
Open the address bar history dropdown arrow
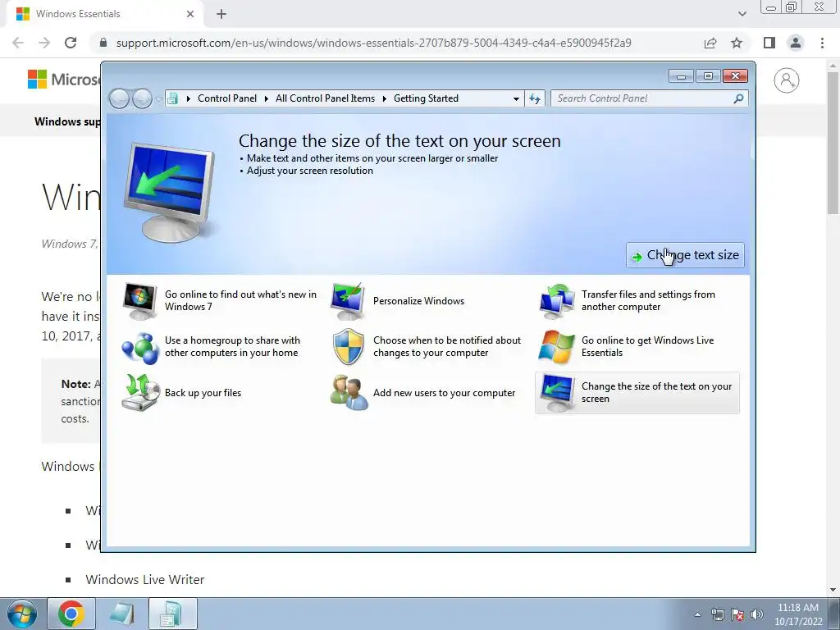(x=516, y=98)
